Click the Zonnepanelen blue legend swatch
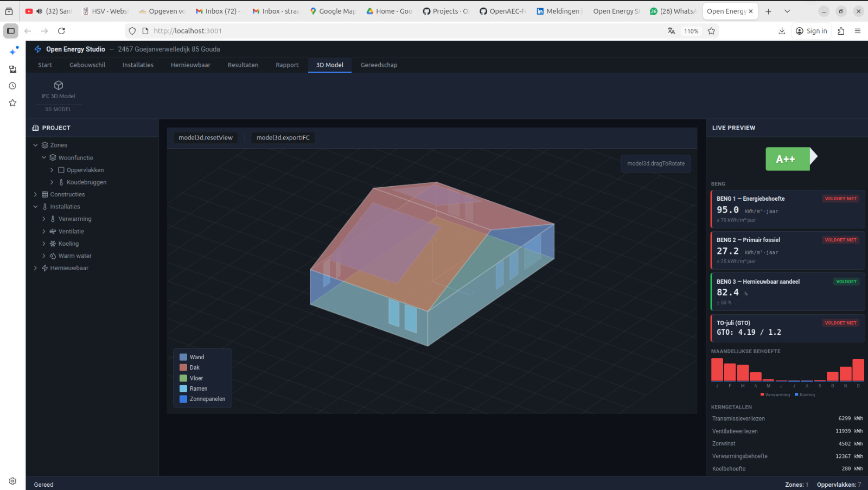 (x=183, y=399)
